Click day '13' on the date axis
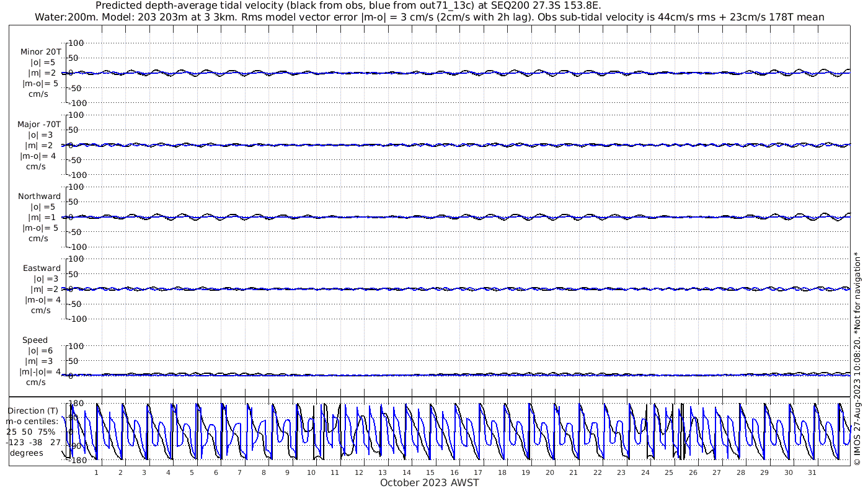This screenshot has height=496, width=868. pyautogui.click(x=383, y=472)
